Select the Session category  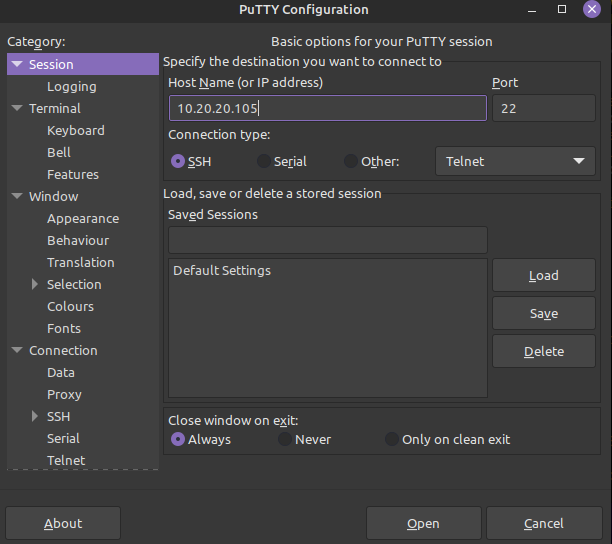point(83,64)
